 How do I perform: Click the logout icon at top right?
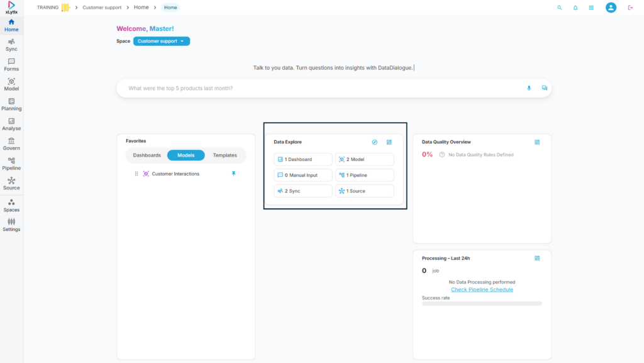[x=630, y=8]
